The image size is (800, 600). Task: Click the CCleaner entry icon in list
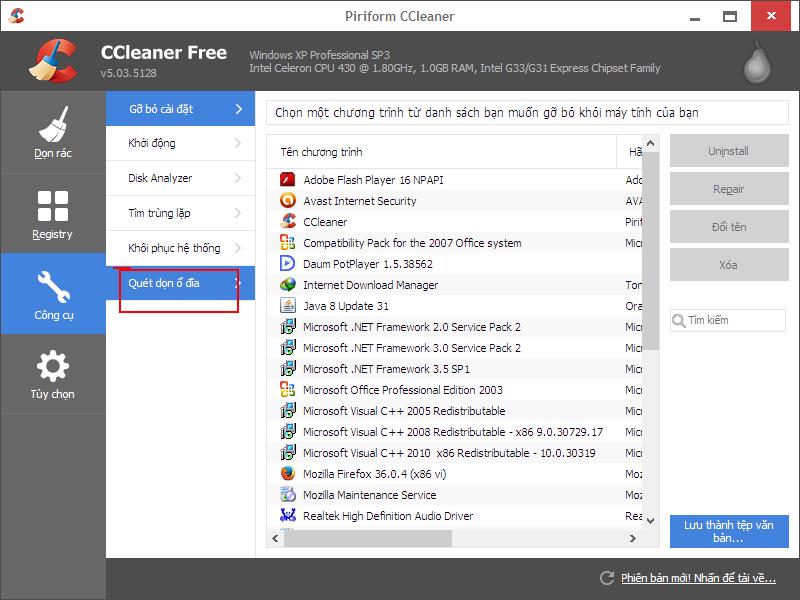[x=288, y=221]
